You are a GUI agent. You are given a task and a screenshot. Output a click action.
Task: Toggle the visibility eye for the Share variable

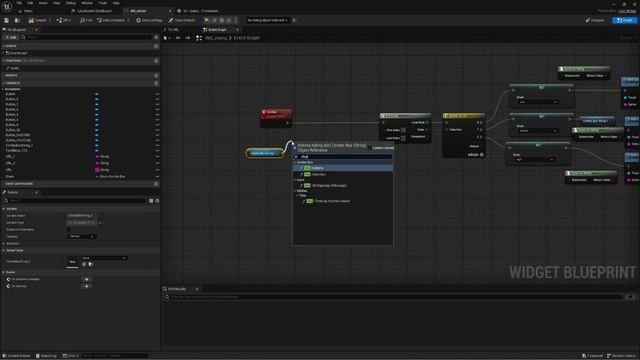(157, 176)
